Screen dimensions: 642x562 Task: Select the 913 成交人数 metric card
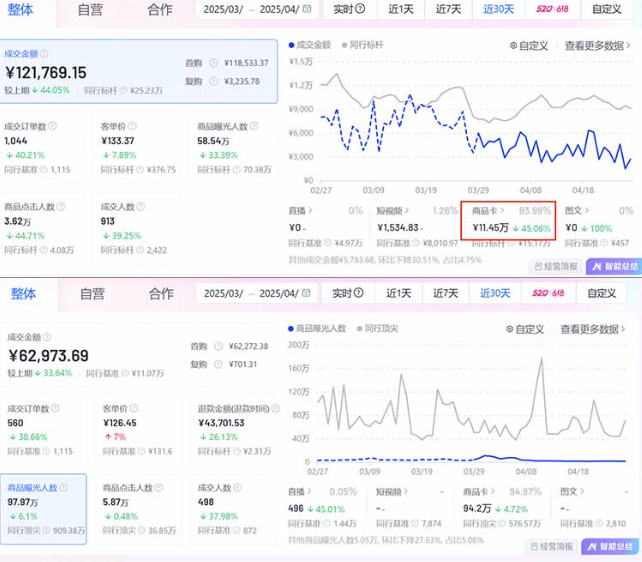(x=138, y=228)
